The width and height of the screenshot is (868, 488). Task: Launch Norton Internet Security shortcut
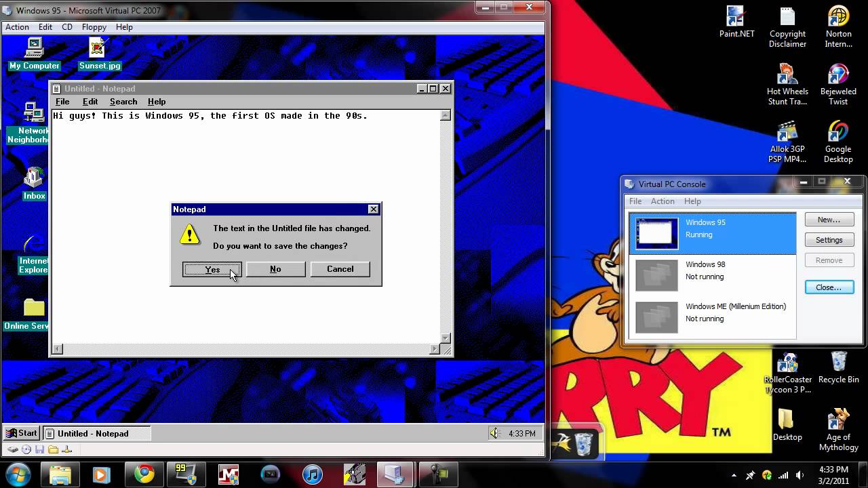838,27
